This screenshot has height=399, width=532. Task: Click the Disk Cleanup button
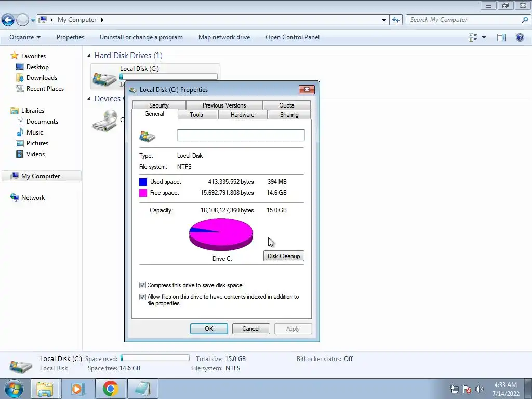point(284,256)
